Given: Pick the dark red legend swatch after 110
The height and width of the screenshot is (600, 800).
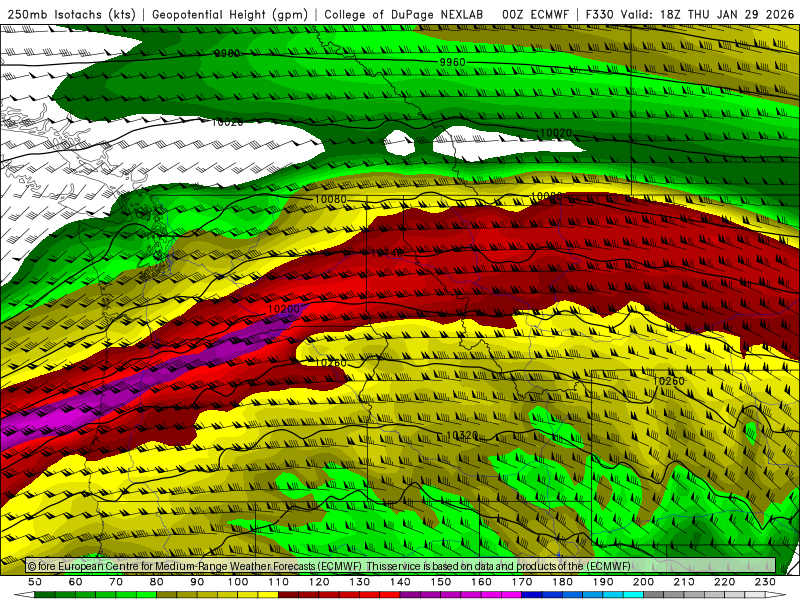Looking at the screenshot, I should pyautogui.click(x=288, y=595).
